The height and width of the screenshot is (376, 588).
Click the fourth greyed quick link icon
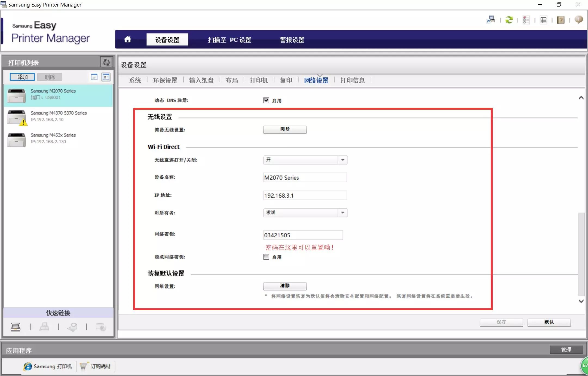click(x=101, y=326)
